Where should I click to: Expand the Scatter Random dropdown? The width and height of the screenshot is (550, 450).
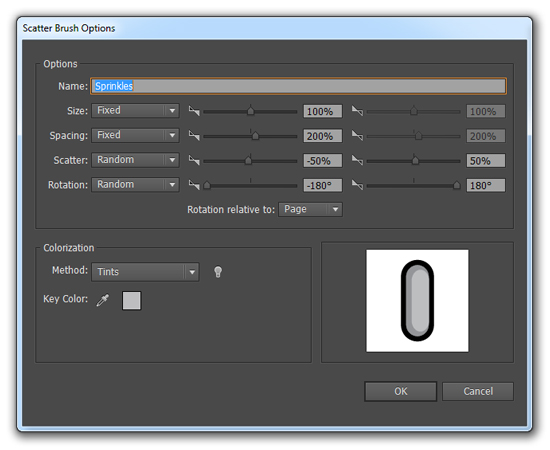135,160
